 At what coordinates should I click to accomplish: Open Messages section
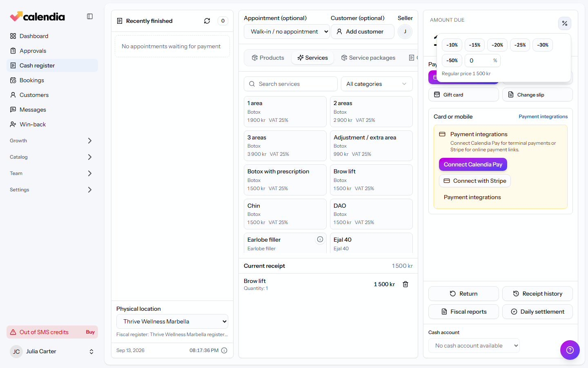[x=52, y=110]
